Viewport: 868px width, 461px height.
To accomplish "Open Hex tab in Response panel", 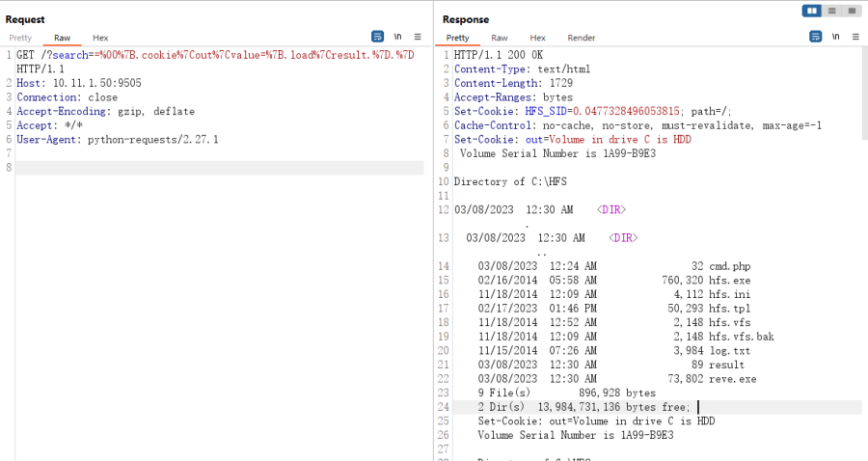I will click(x=537, y=38).
